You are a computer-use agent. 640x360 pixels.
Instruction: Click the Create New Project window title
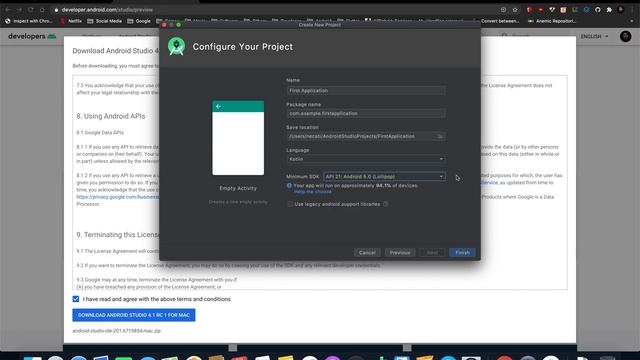pyautogui.click(x=320, y=25)
